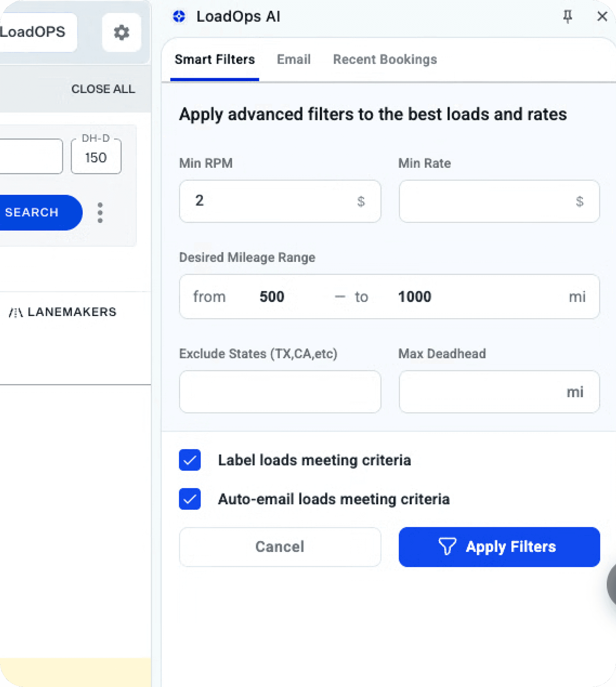Disable Auto-email loads meeting criteria

coord(189,499)
